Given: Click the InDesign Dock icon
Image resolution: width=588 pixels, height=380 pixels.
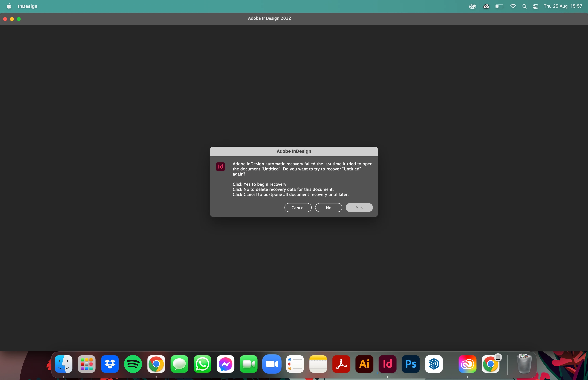Looking at the screenshot, I should [387, 364].
